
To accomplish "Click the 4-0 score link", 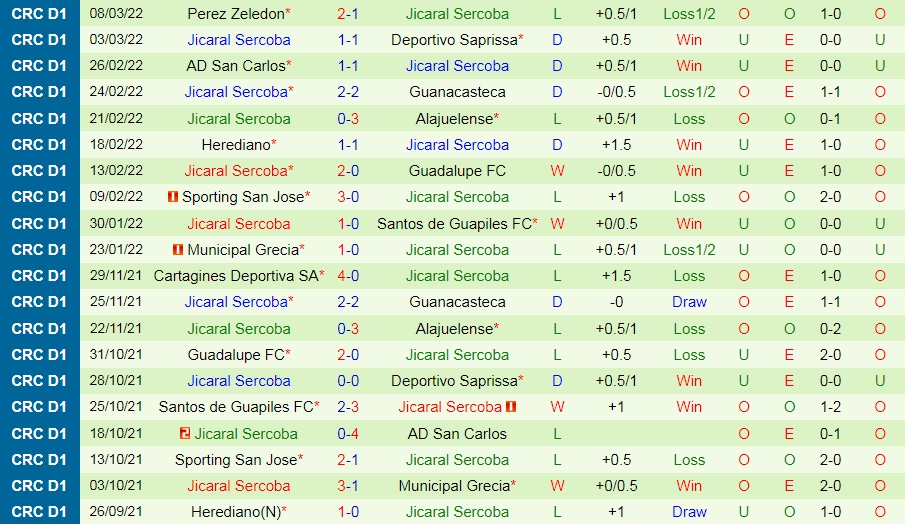I will click(348, 276).
